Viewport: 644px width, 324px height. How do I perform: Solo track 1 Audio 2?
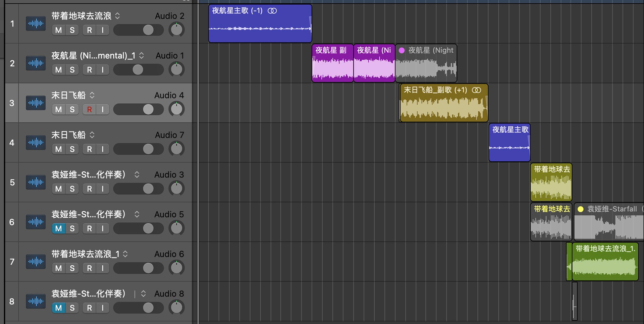72,30
